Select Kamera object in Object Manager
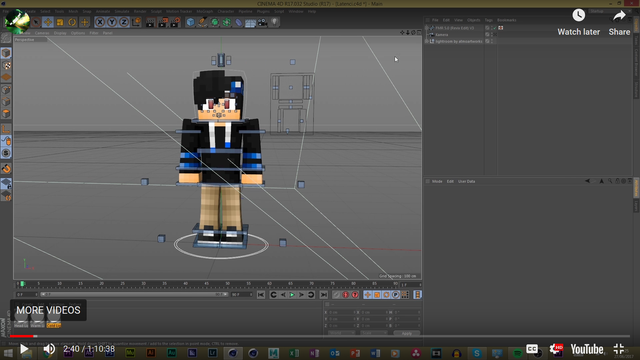 pos(442,35)
